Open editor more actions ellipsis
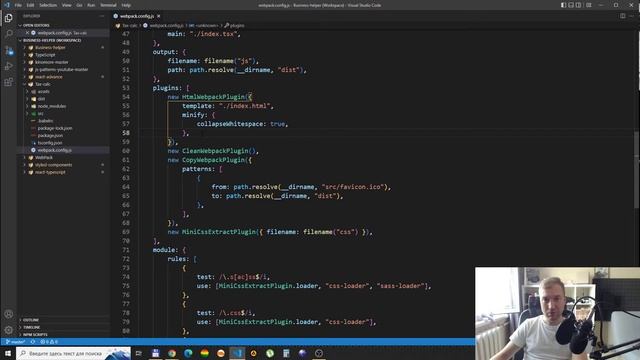The height and width of the screenshot is (360, 640). pos(632,16)
